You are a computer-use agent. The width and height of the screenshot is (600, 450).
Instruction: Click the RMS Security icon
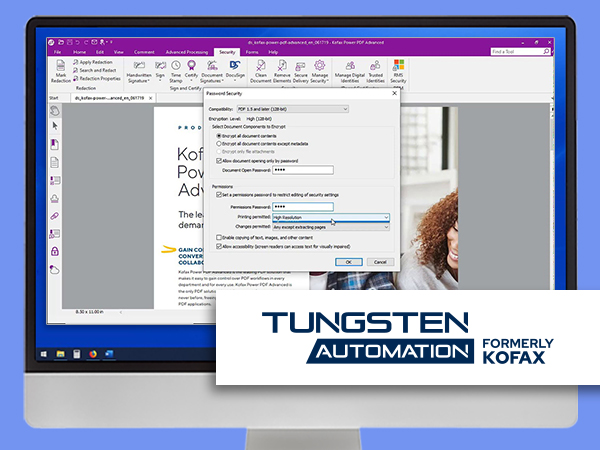[x=398, y=71]
